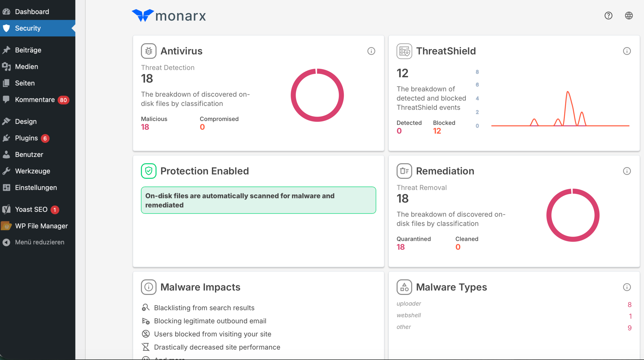Image resolution: width=644 pixels, height=360 pixels.
Task: Click the green Protection Enabled shield icon
Action: click(x=149, y=171)
